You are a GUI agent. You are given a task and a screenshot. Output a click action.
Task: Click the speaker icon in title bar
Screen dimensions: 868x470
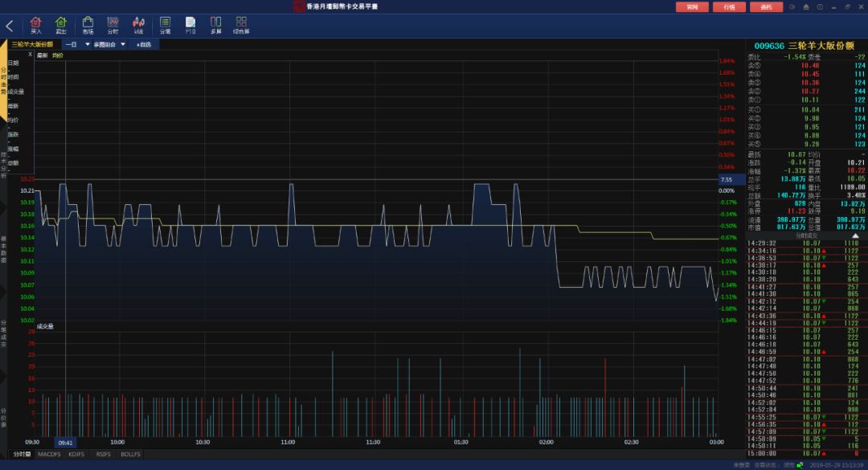click(792, 6)
